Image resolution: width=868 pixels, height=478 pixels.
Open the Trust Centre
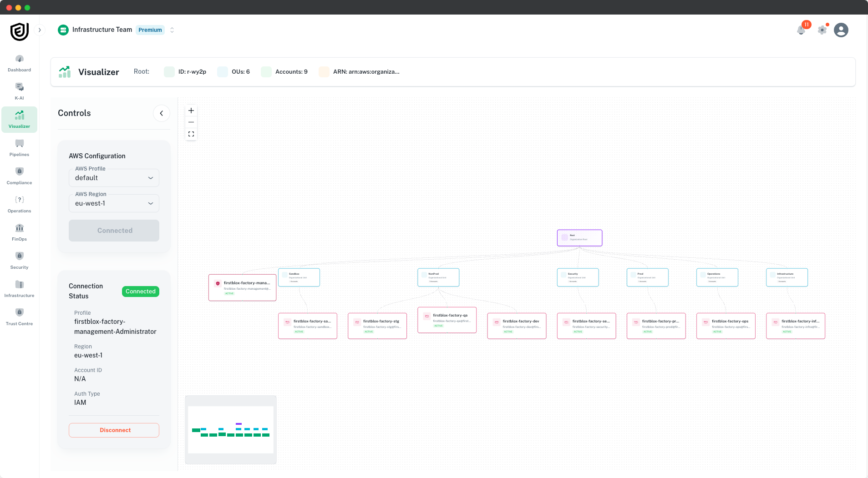click(x=19, y=317)
